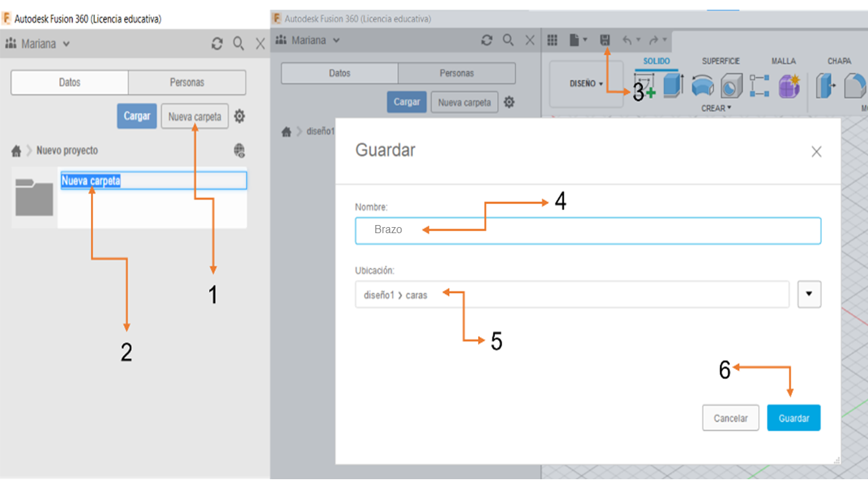Click Nueva carpeta button in diseño1 panel
Viewport: 868px width, 488px height.
click(465, 102)
